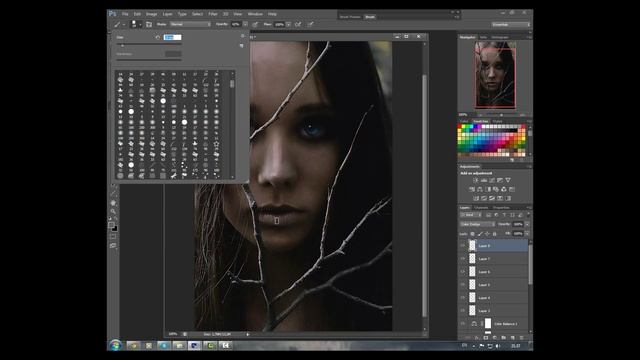The height and width of the screenshot is (360, 640).
Task: Adjust the brush Hardness slider
Action: (x=149, y=60)
